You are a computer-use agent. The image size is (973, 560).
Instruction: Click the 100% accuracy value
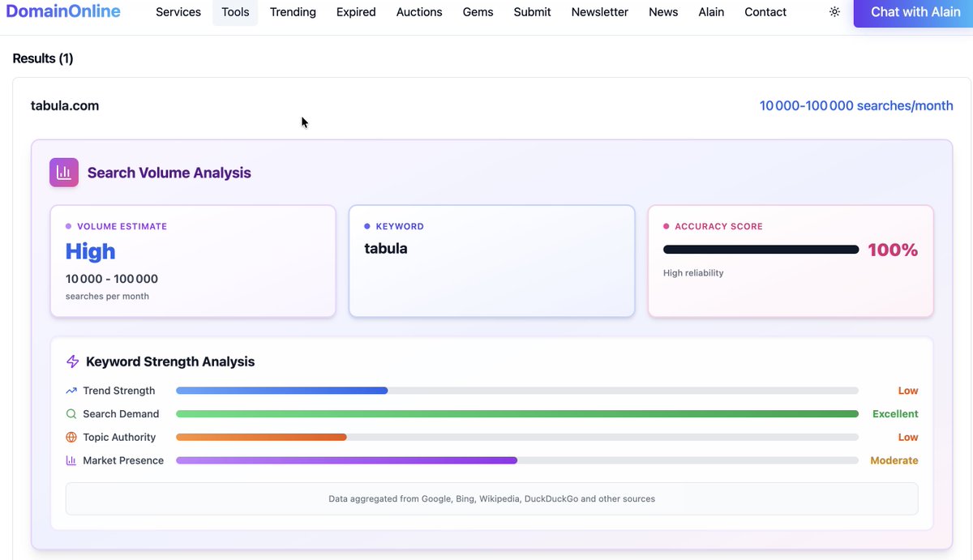click(893, 250)
